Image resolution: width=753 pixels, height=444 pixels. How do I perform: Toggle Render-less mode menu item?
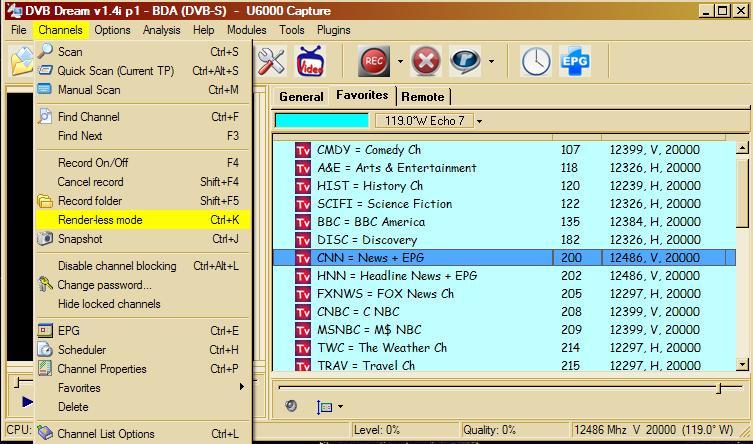pos(143,220)
